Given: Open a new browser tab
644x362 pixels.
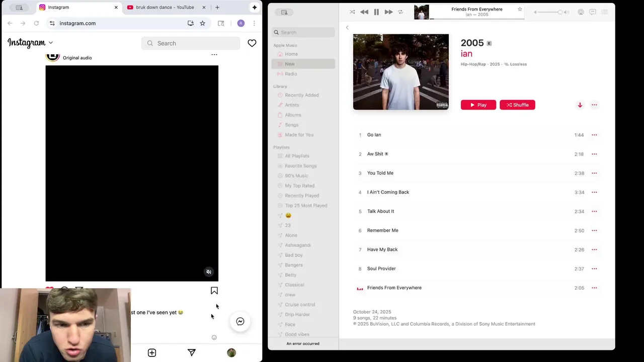Looking at the screenshot, I should coord(217,8).
